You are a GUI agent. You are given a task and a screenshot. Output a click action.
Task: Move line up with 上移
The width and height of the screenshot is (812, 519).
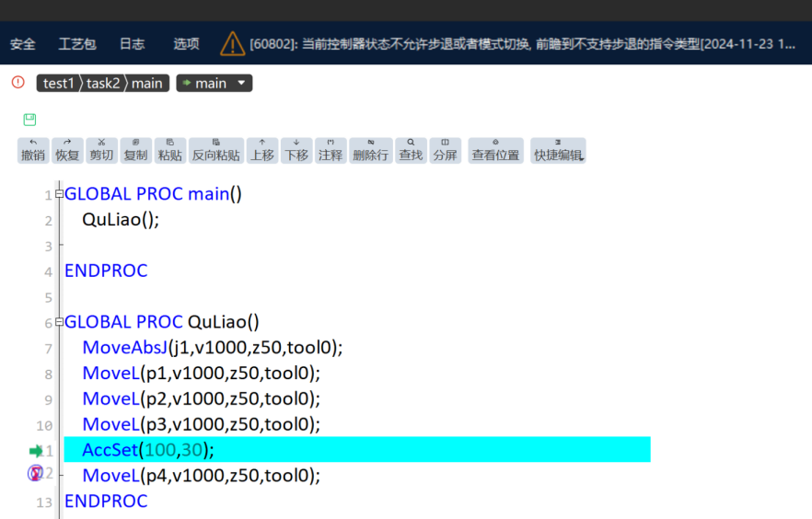click(262, 151)
